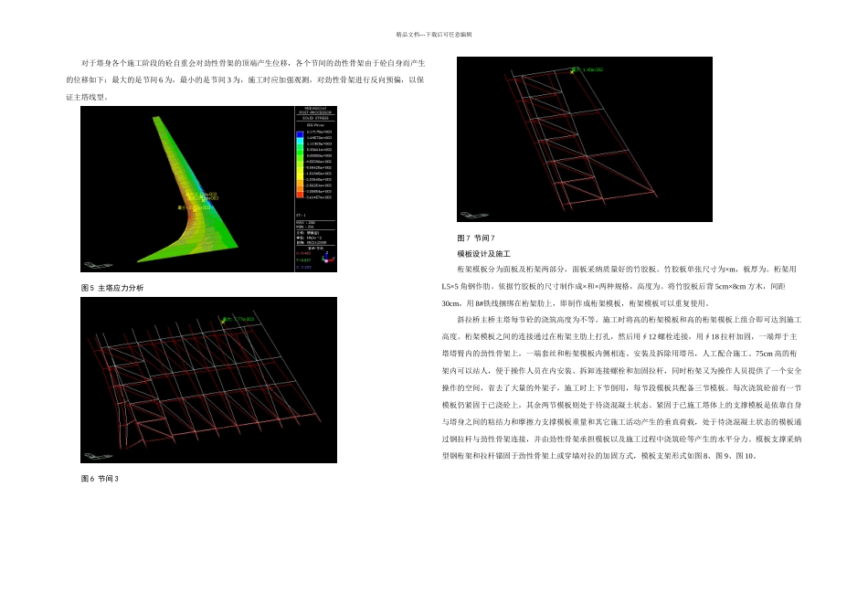Click the yellow stress annotation labels on the tower
868x614 pixels.
(x=198, y=200)
